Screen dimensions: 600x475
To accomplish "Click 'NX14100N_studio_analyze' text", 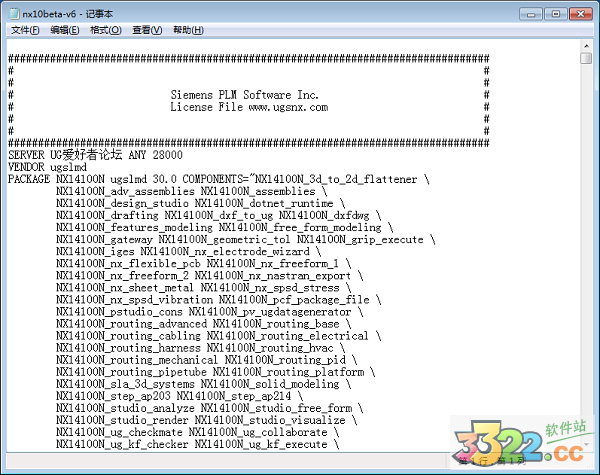I will click(x=126, y=408).
